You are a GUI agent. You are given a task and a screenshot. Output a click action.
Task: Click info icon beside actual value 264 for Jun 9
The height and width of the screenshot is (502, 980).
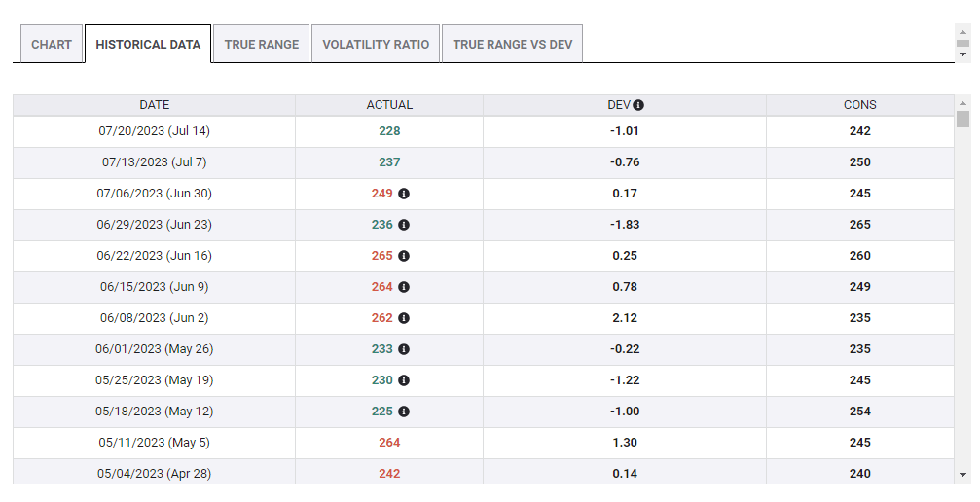(404, 287)
